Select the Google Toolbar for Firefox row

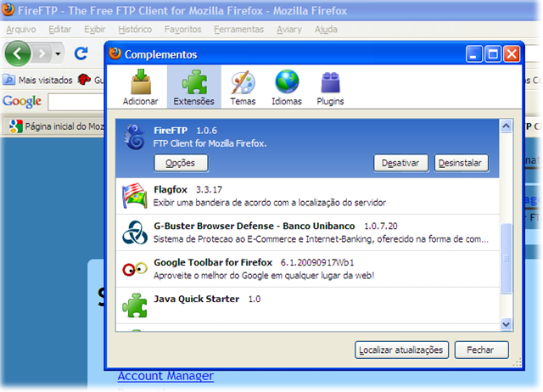[308, 269]
